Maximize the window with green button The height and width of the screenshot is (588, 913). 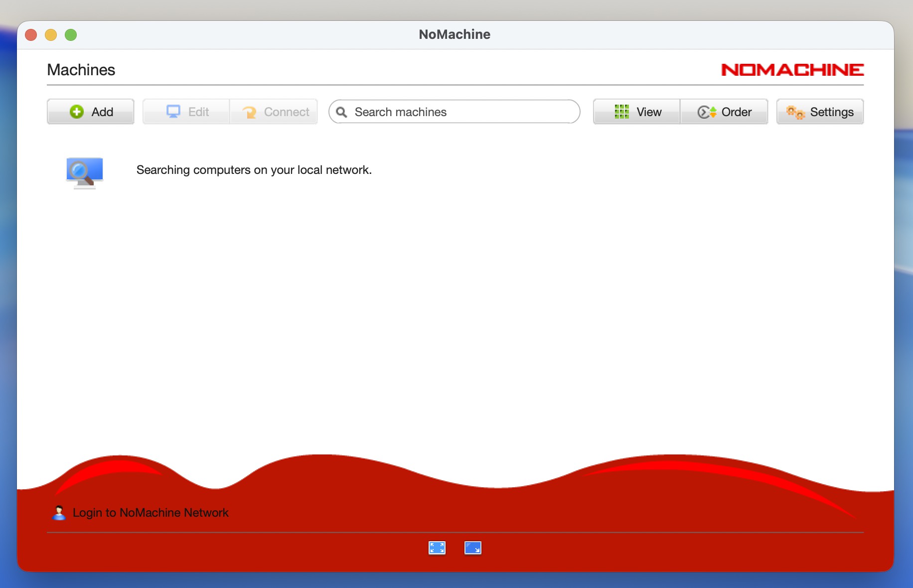click(x=71, y=35)
